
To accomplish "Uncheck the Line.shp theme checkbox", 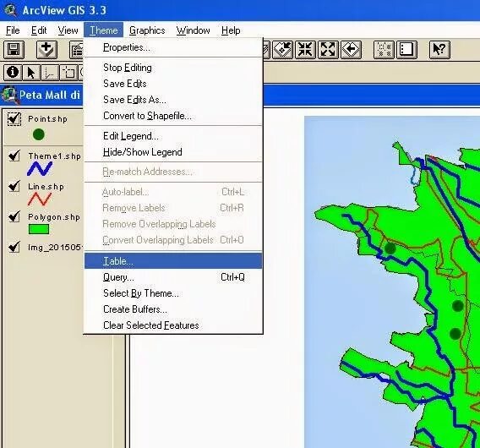I will click(x=14, y=186).
